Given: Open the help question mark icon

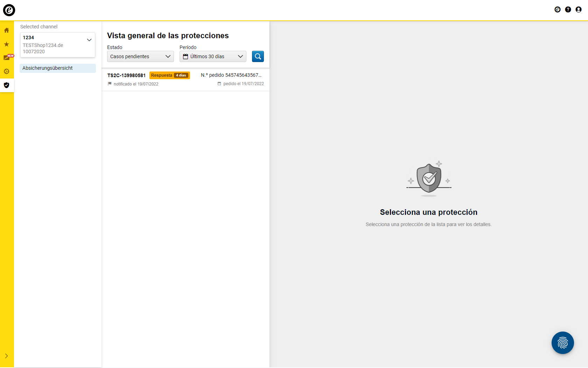Looking at the screenshot, I should (x=568, y=9).
